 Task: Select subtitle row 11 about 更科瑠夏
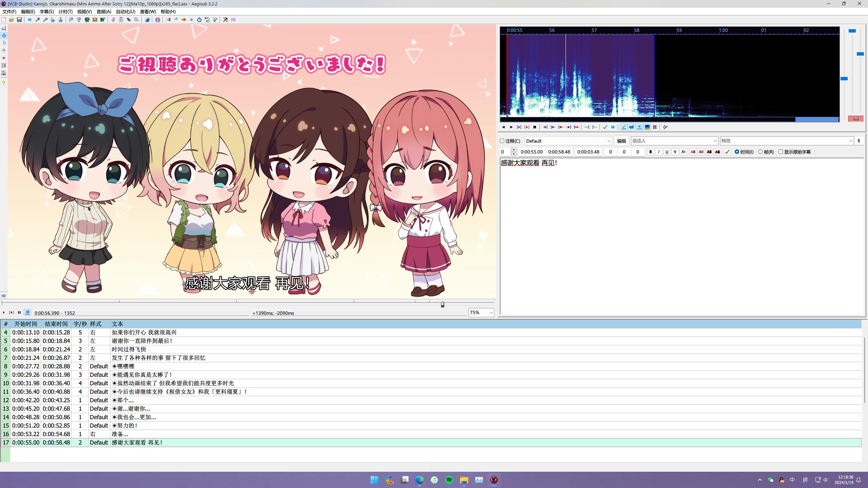pyautogui.click(x=431, y=392)
